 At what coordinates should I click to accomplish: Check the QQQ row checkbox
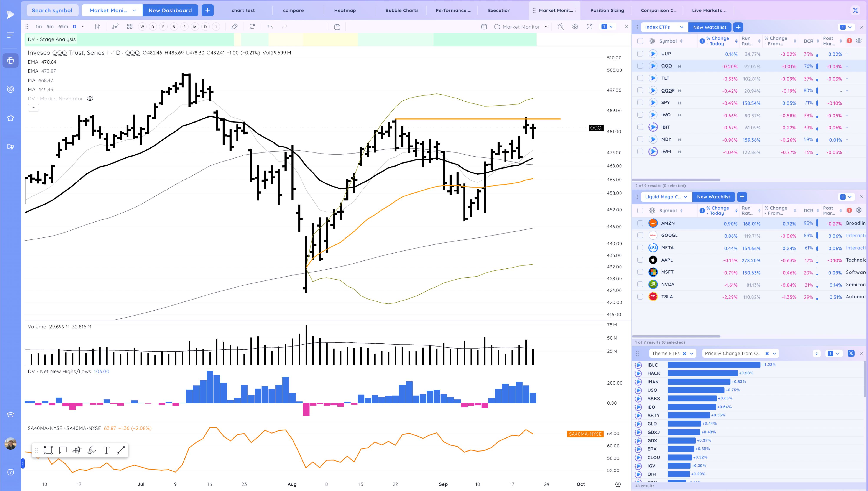tap(640, 66)
